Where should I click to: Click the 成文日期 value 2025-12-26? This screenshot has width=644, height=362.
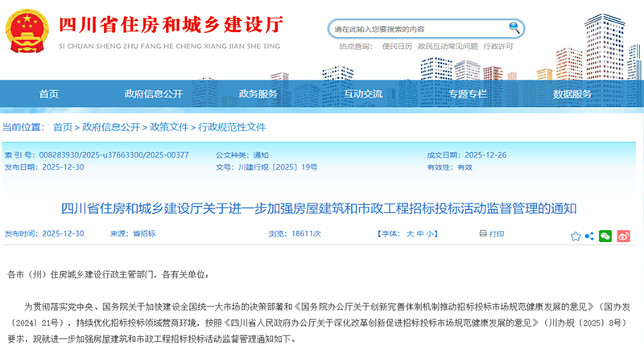click(x=485, y=155)
